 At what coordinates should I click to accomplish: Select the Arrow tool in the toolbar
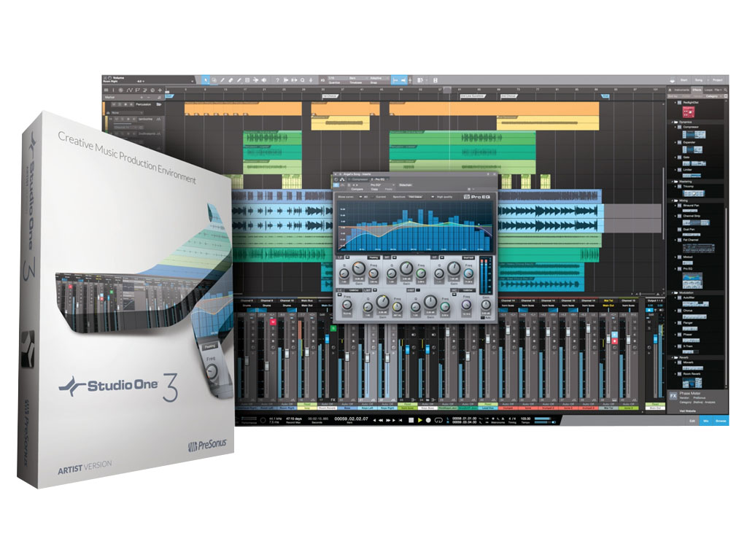tap(206, 79)
